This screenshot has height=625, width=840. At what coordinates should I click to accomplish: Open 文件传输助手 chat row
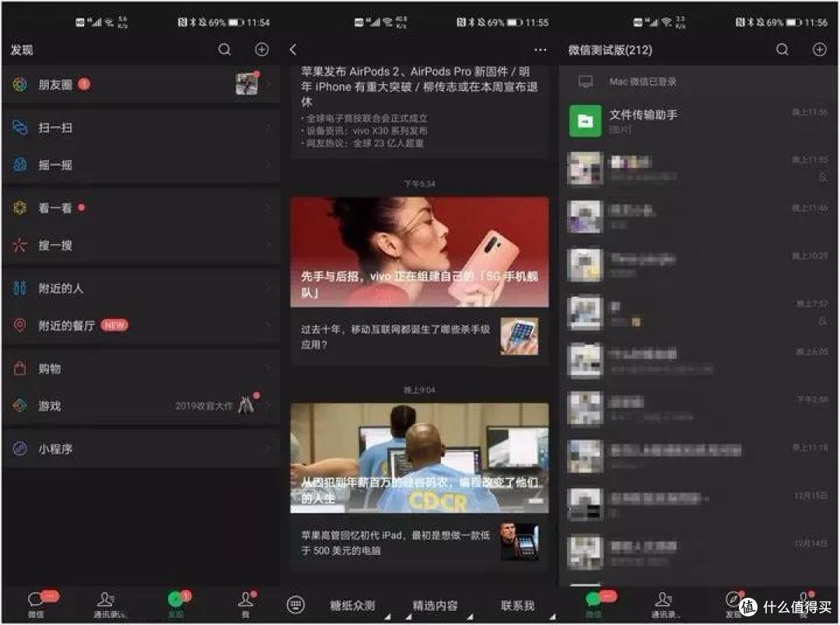pyautogui.click(x=698, y=121)
